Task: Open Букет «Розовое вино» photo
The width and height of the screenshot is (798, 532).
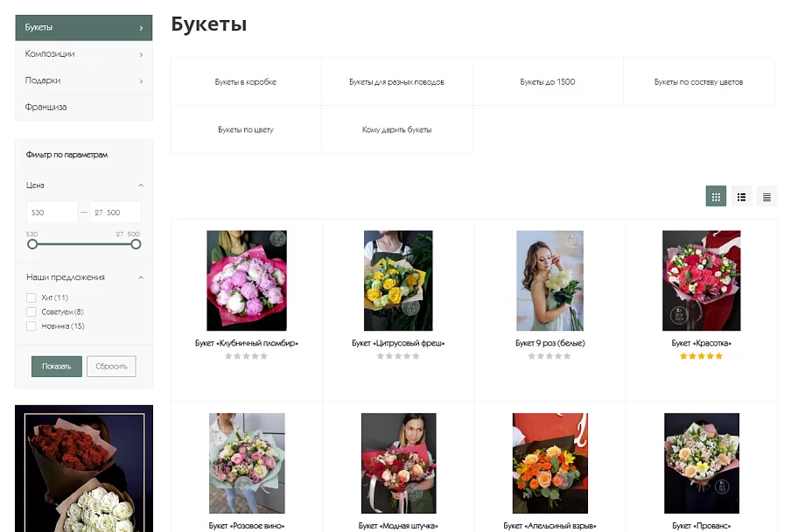Action: click(247, 463)
